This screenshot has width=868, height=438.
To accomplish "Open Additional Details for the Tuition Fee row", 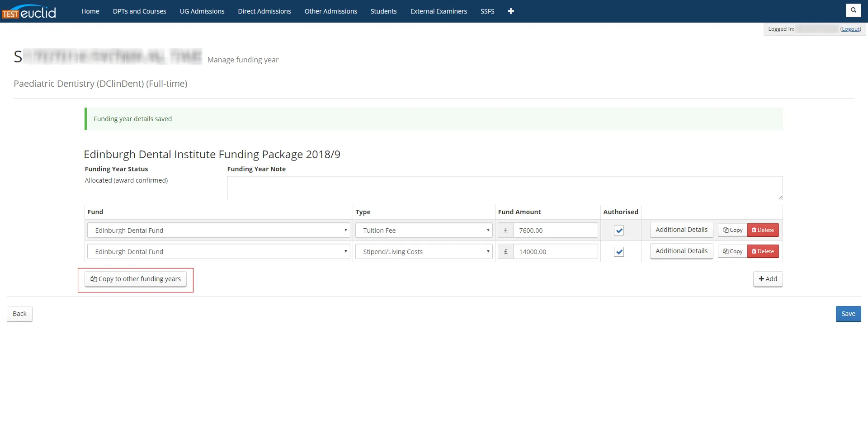I will coord(681,230).
